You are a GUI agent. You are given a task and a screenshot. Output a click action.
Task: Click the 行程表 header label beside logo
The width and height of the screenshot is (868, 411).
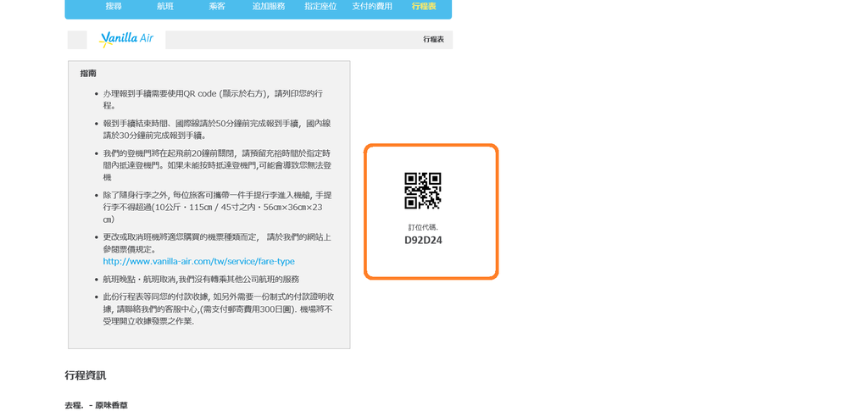(433, 39)
